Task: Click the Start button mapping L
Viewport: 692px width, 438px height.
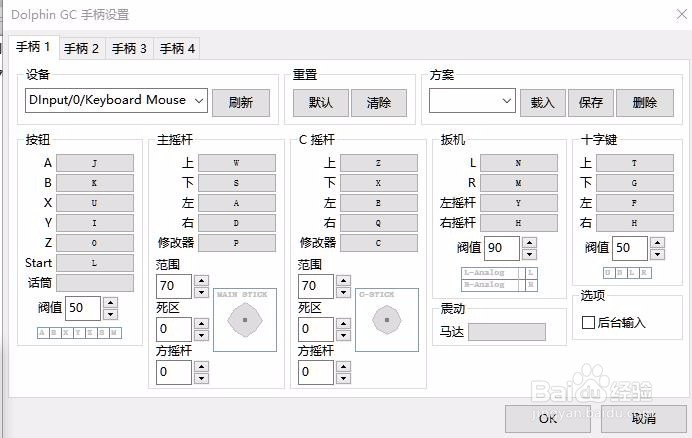Action: 94,263
